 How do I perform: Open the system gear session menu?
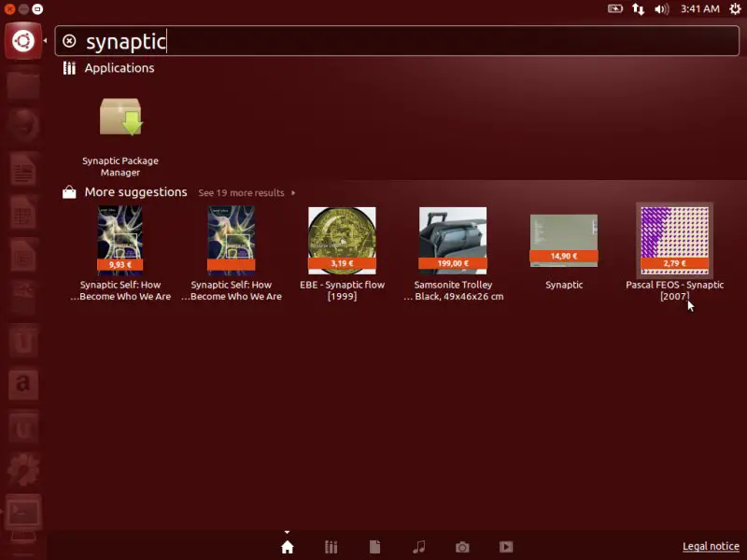pos(735,8)
